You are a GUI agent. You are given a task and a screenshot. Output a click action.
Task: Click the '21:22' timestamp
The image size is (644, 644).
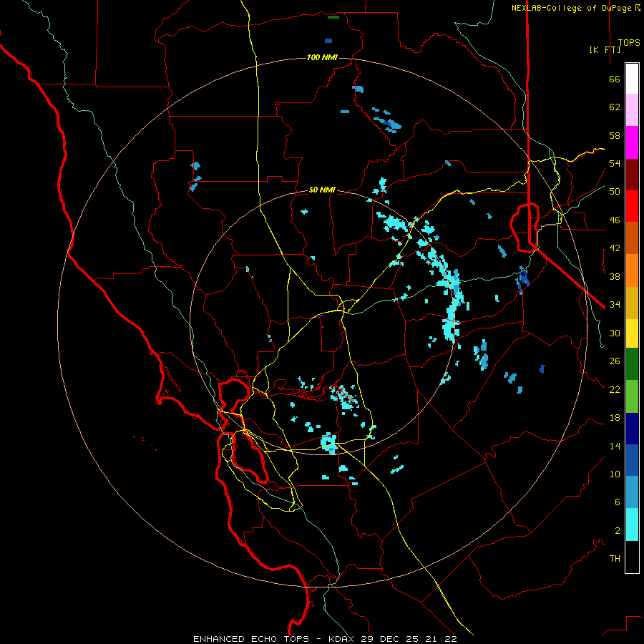[441, 639]
